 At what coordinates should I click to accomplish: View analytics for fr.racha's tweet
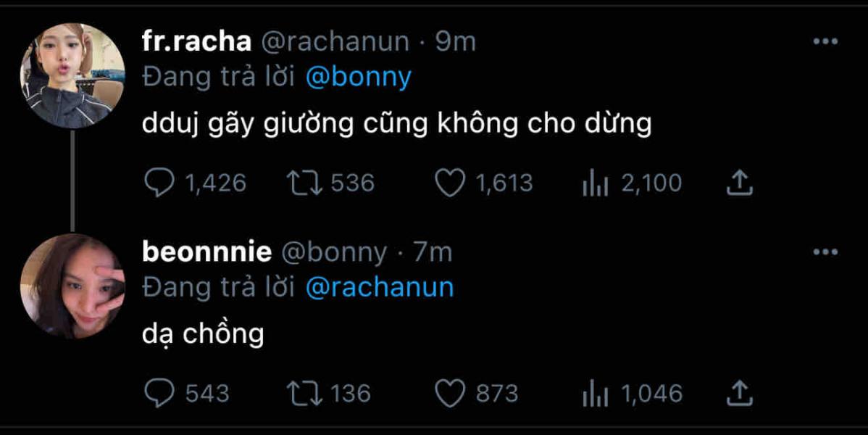point(594,183)
